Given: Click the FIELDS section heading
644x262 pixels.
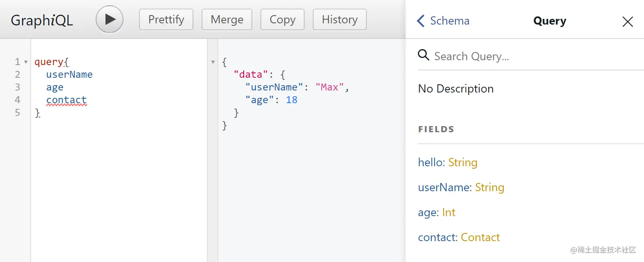Looking at the screenshot, I should click(x=436, y=129).
